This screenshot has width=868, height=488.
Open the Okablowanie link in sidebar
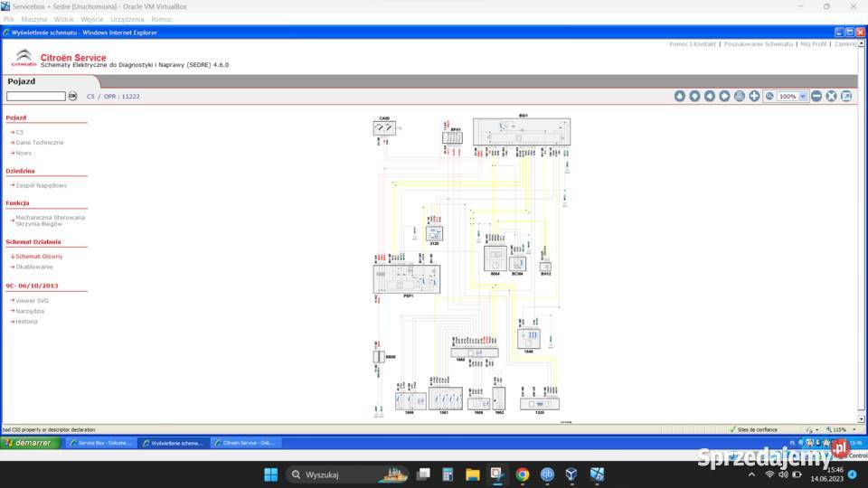34,267
